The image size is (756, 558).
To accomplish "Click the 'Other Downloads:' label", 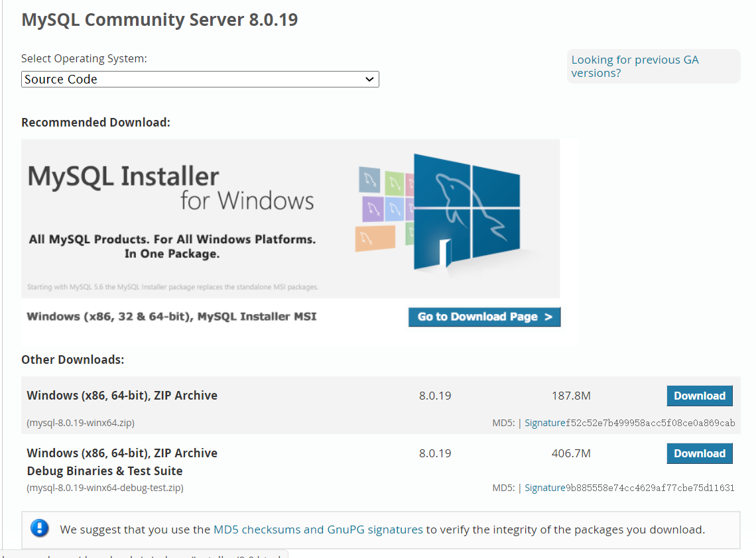I will [x=72, y=359].
